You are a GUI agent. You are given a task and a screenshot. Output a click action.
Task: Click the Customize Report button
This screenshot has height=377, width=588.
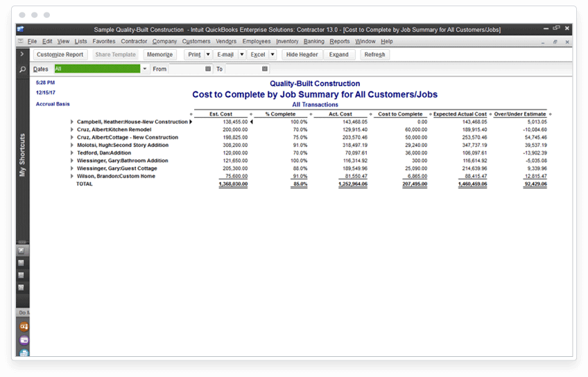[x=60, y=54]
